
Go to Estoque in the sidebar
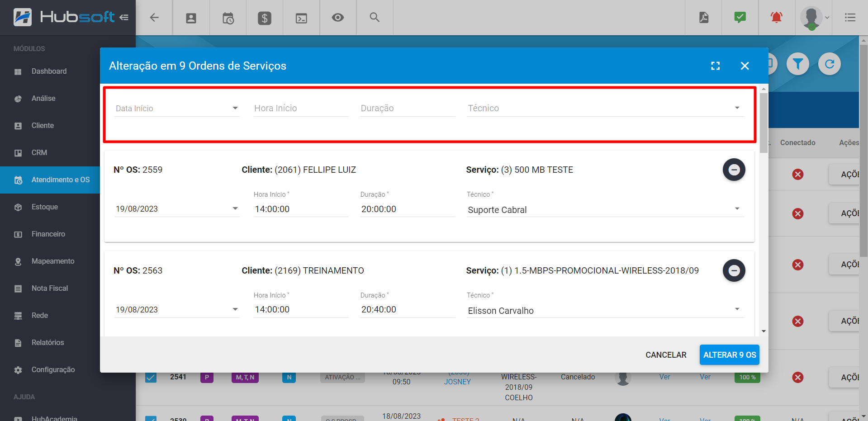[45, 207]
